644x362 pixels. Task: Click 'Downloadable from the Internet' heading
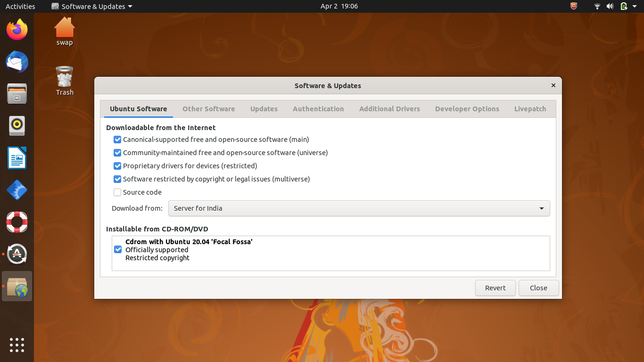pos(161,128)
